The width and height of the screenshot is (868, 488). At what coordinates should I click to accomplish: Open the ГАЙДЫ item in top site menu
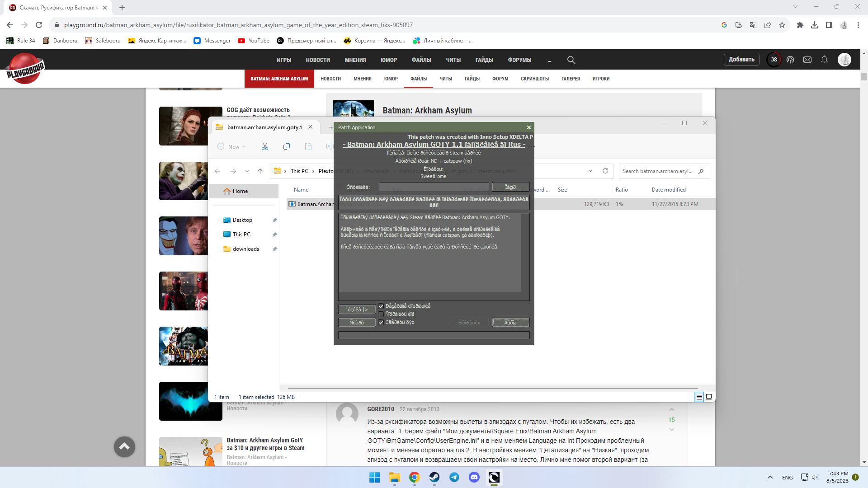tap(484, 60)
